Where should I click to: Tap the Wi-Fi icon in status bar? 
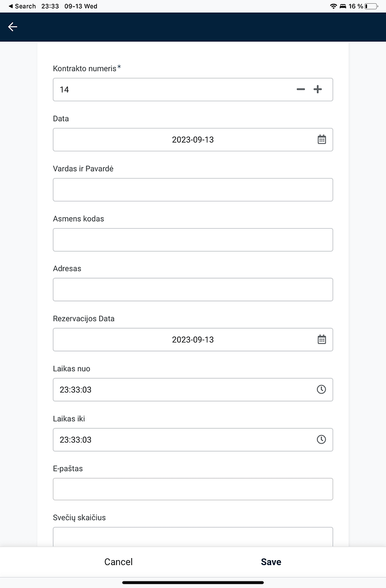(x=333, y=6)
